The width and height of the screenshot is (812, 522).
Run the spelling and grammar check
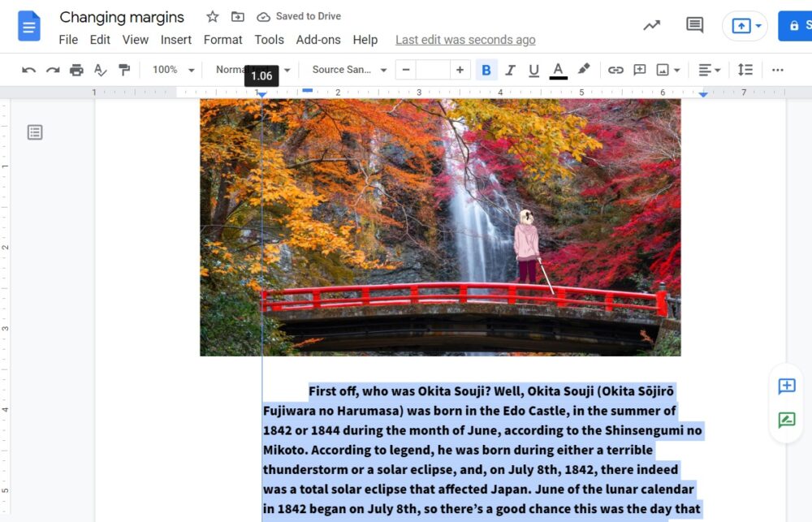100,70
